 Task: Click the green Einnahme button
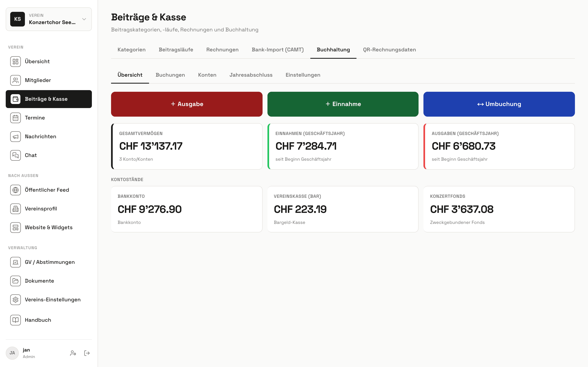(x=343, y=104)
